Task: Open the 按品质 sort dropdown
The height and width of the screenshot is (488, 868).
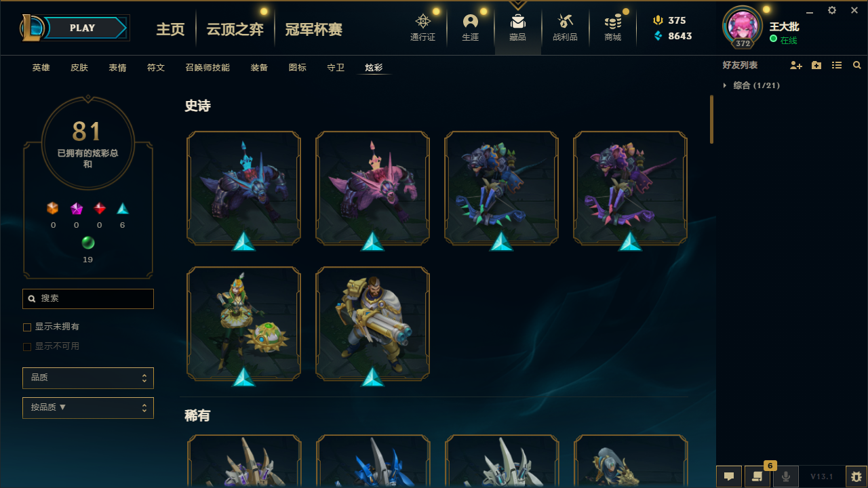Action: coord(88,408)
